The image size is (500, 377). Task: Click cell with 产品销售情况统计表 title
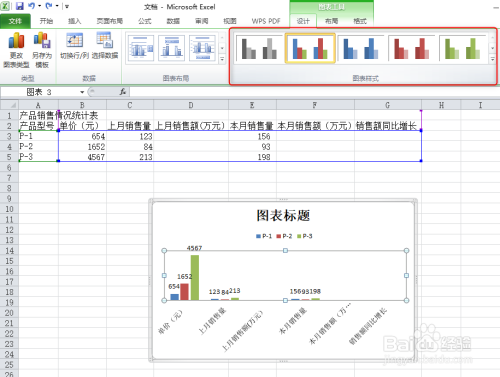click(58, 115)
